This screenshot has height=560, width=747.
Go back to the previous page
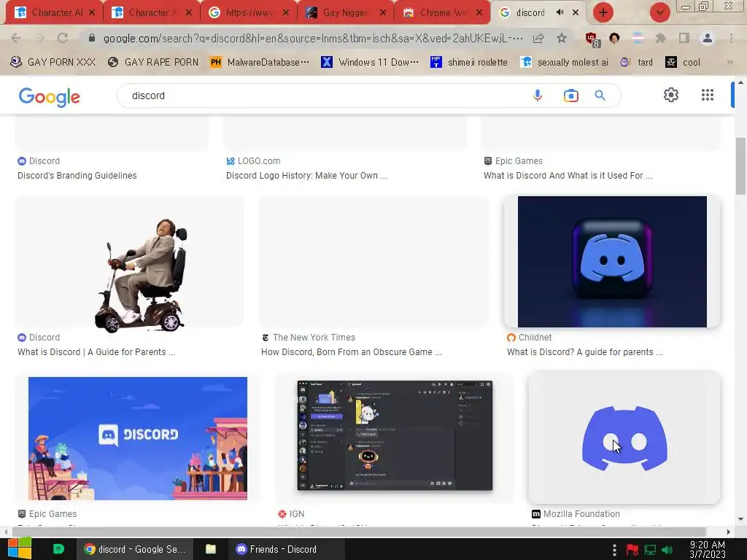[16, 38]
